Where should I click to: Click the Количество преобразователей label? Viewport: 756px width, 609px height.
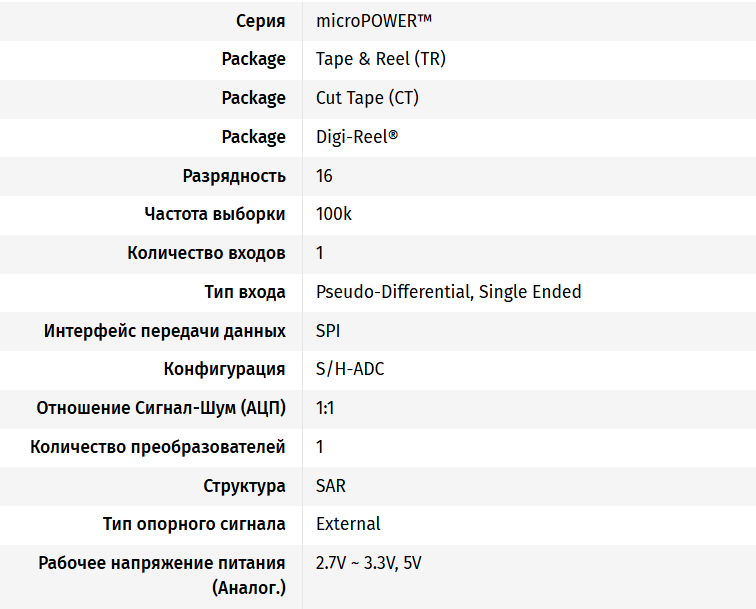pyautogui.click(x=158, y=447)
